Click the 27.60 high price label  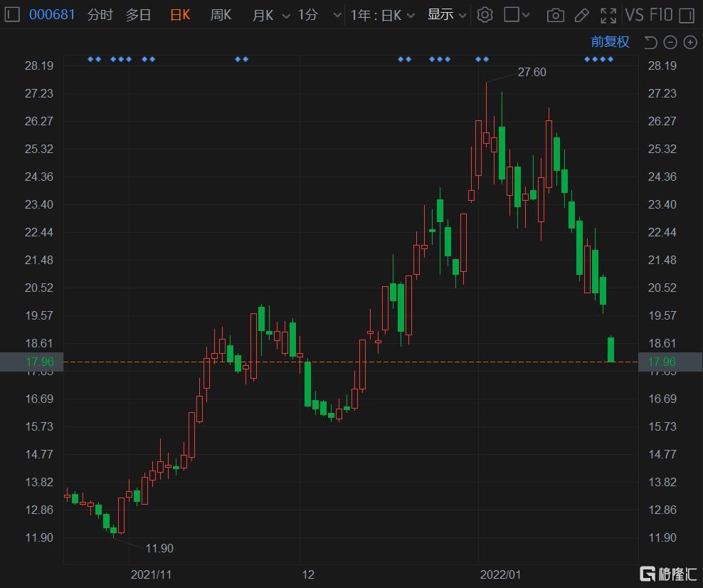(x=532, y=72)
